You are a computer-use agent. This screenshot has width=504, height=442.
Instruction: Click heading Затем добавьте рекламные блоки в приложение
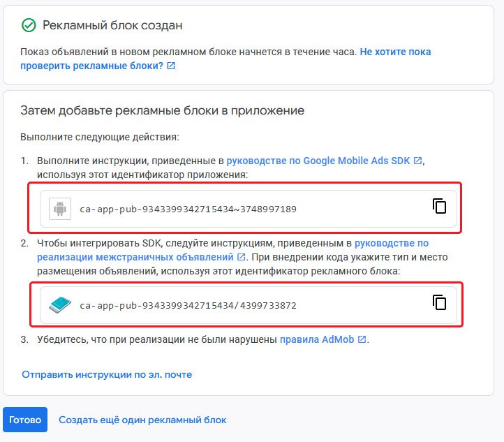pos(162,110)
